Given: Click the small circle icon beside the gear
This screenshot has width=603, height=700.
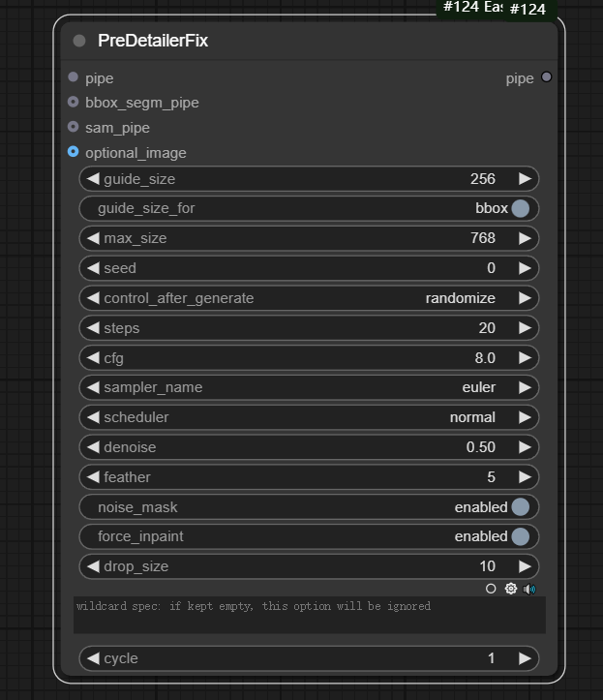Looking at the screenshot, I should 491,589.
